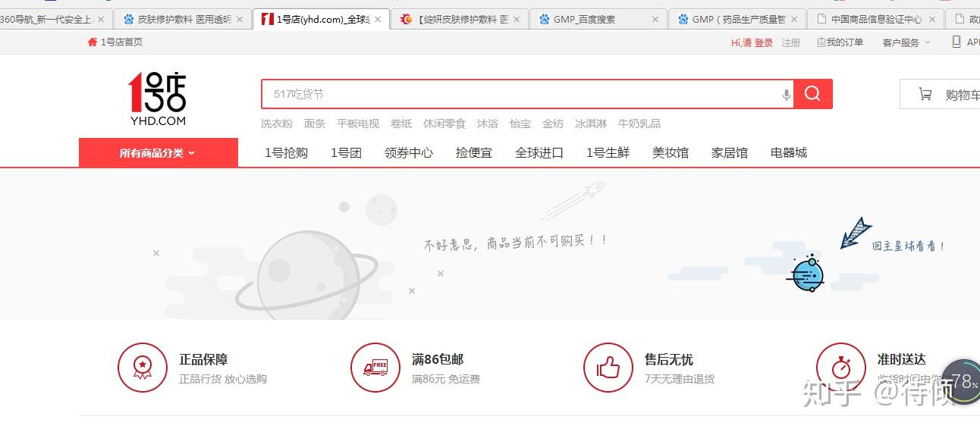Open the shopping cart icon

click(925, 95)
